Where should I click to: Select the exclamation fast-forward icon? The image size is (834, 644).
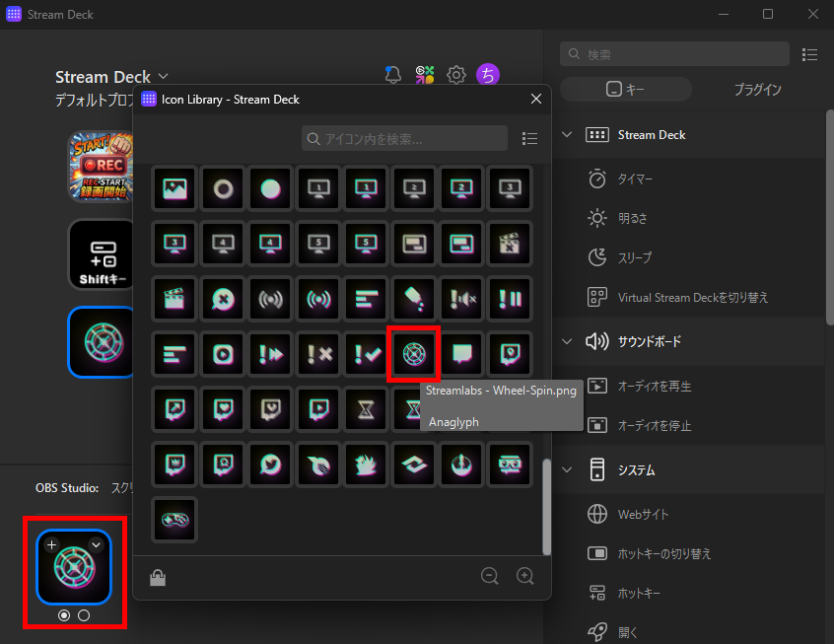271,354
